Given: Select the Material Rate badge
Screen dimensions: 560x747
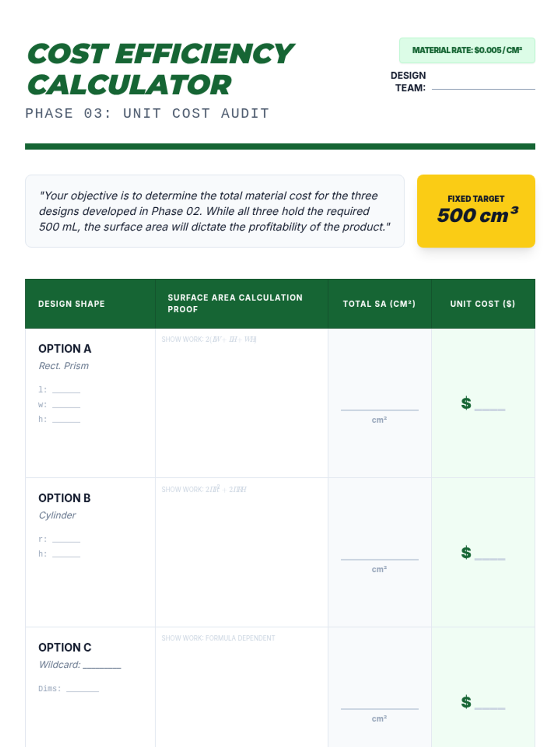Looking at the screenshot, I should [x=467, y=50].
